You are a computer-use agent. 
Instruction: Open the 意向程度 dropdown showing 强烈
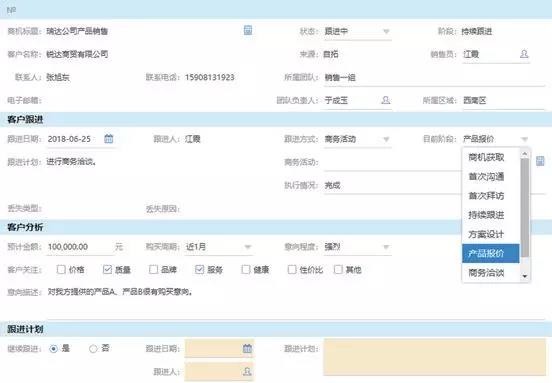click(x=386, y=247)
